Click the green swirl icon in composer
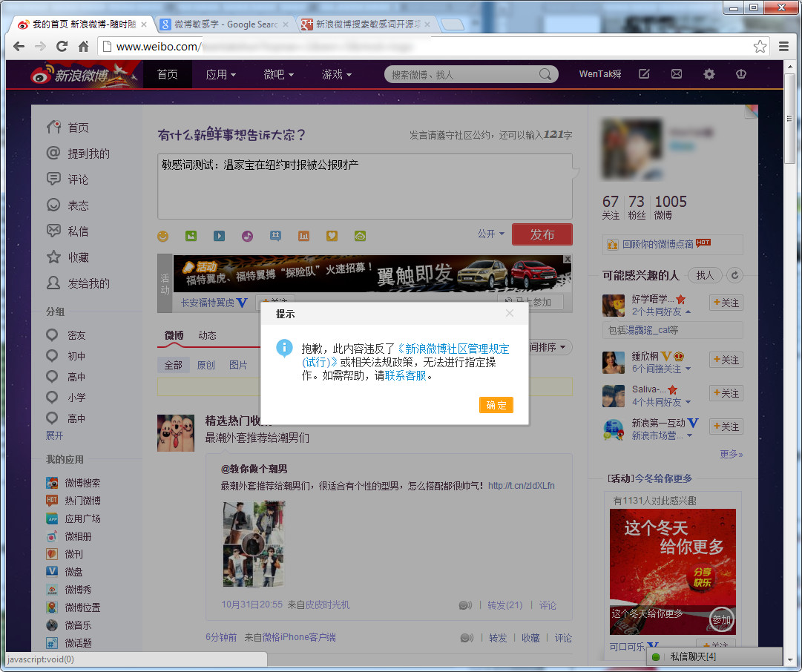Screen dimensions: 802x672 (360, 236)
